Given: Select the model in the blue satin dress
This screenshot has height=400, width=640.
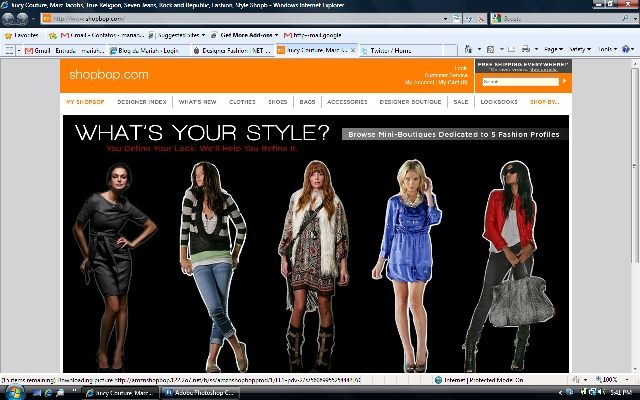Looking at the screenshot, I should point(407,265).
